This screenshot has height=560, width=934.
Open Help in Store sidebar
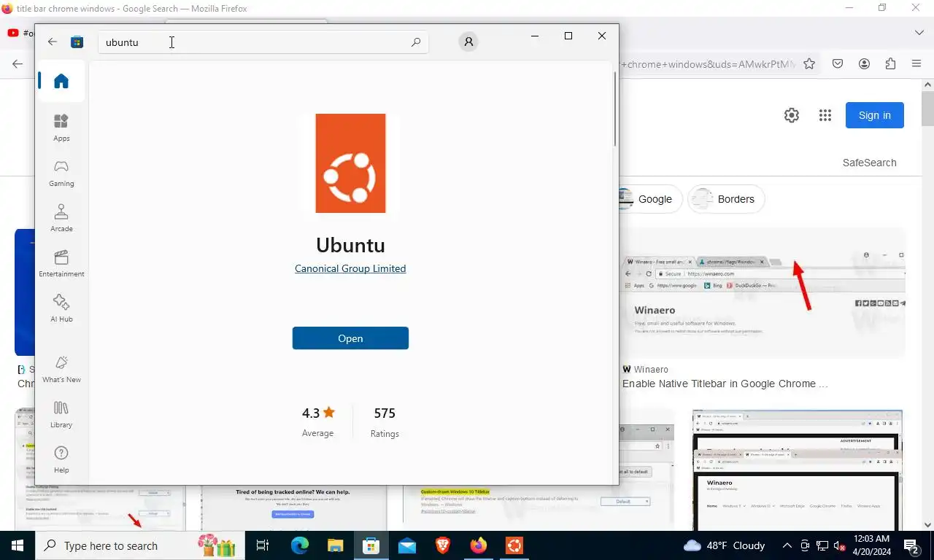coord(61,459)
